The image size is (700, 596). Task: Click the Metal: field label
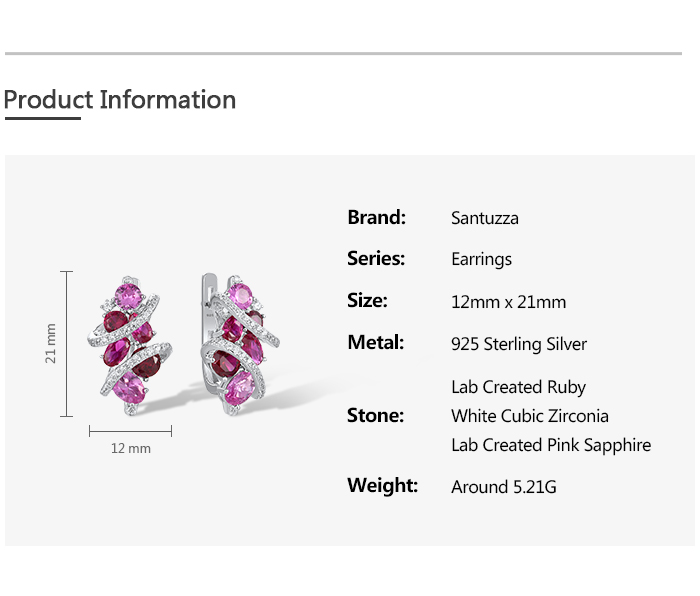[375, 343]
